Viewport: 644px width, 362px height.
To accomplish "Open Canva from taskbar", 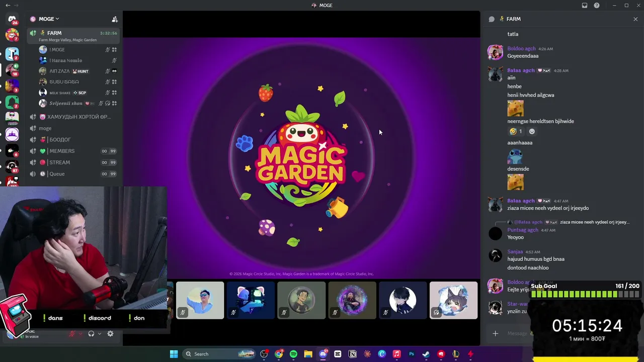I will (x=382, y=354).
